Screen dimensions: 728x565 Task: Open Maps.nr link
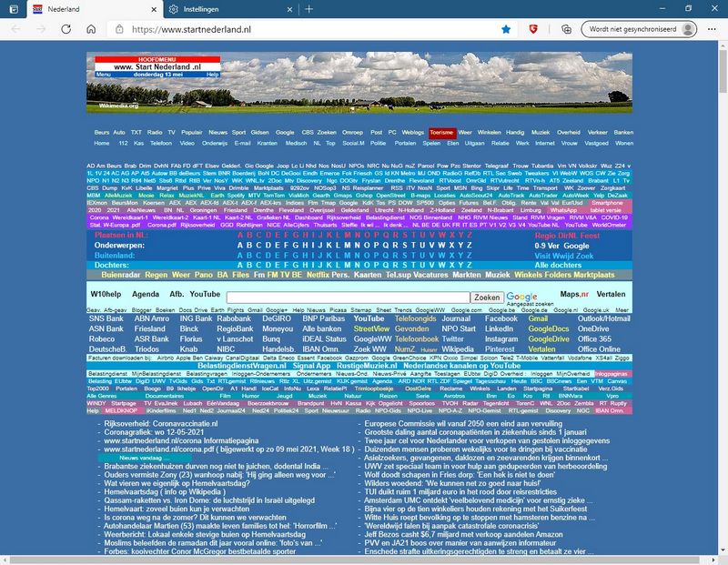click(574, 295)
